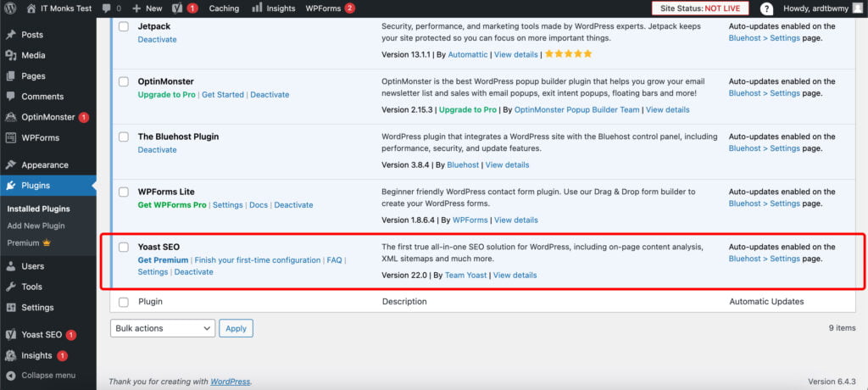Open the WordPress logo menu
The width and height of the screenshot is (868, 390).
pos(12,8)
